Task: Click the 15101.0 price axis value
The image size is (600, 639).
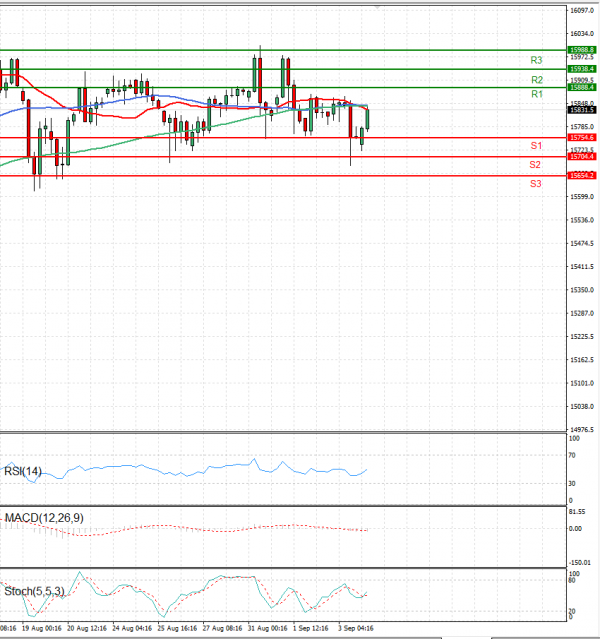Action: coord(582,383)
